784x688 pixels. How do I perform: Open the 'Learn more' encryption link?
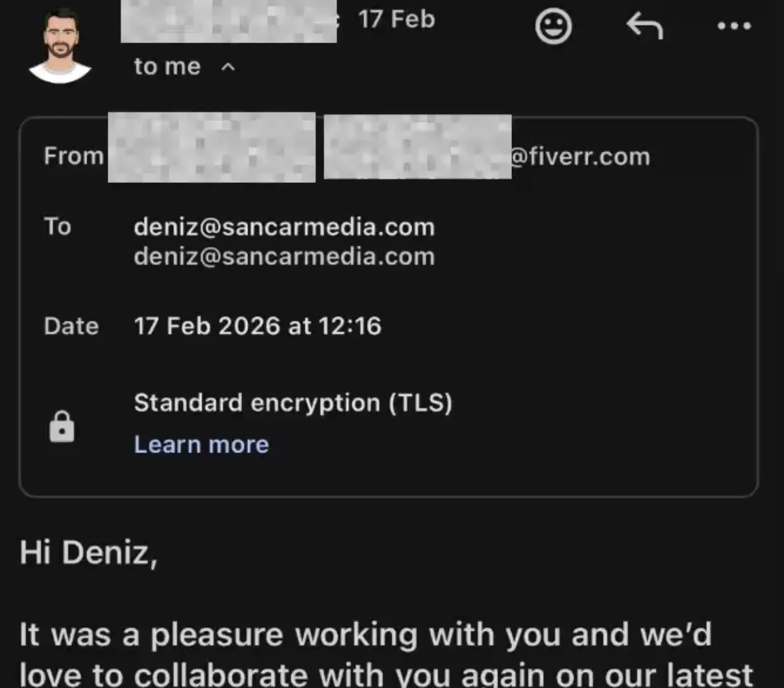click(201, 444)
